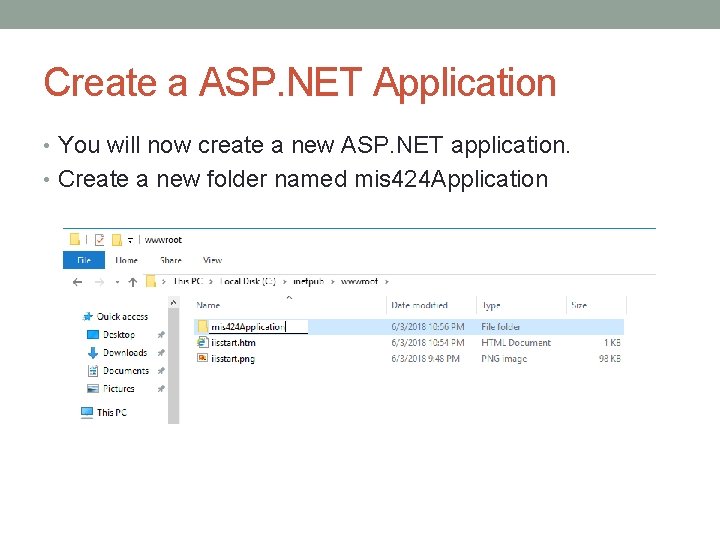The image size is (720, 540).
Task: Select wwwroot in the address path
Action: point(359,281)
